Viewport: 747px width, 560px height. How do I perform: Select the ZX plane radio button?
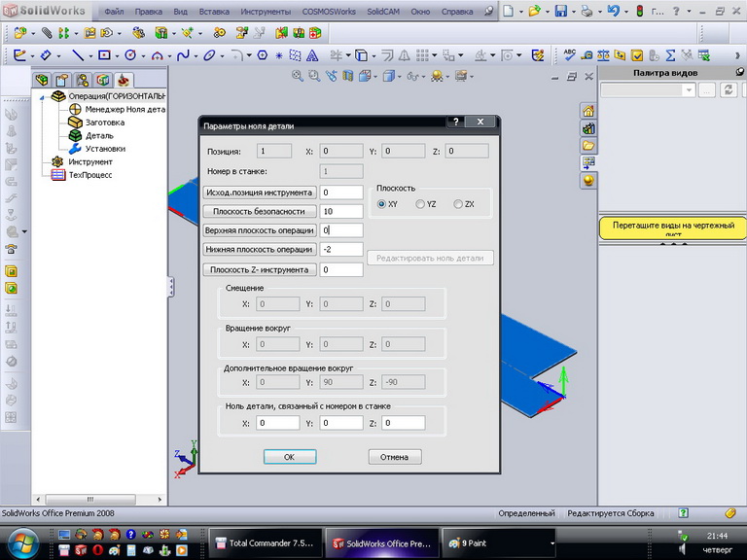tap(458, 204)
